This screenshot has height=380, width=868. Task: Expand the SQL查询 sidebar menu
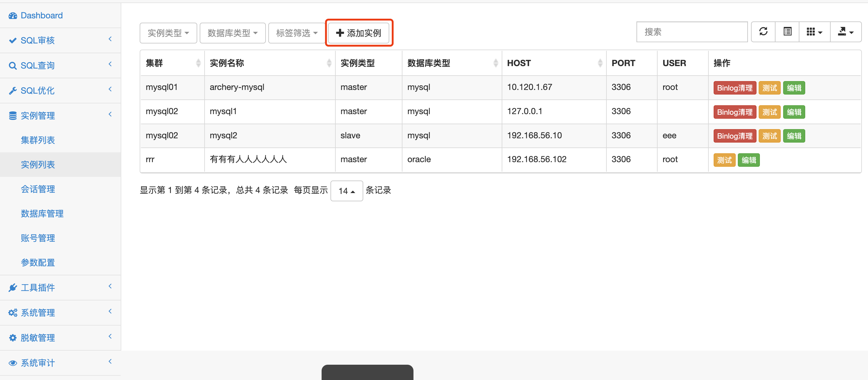37,65
